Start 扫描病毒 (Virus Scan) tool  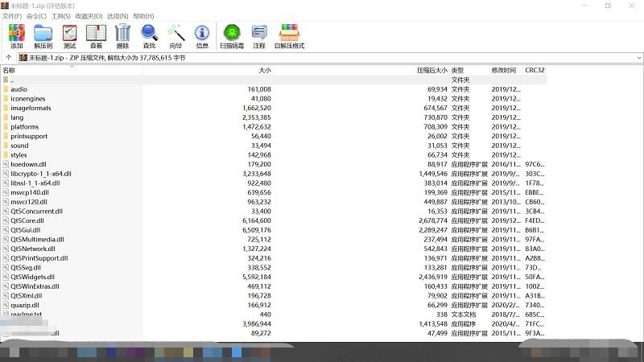[232, 35]
